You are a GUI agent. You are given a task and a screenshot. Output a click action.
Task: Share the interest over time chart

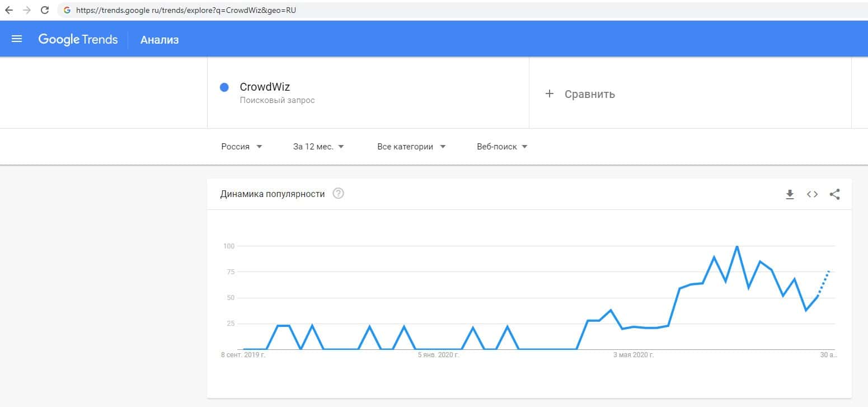click(834, 194)
